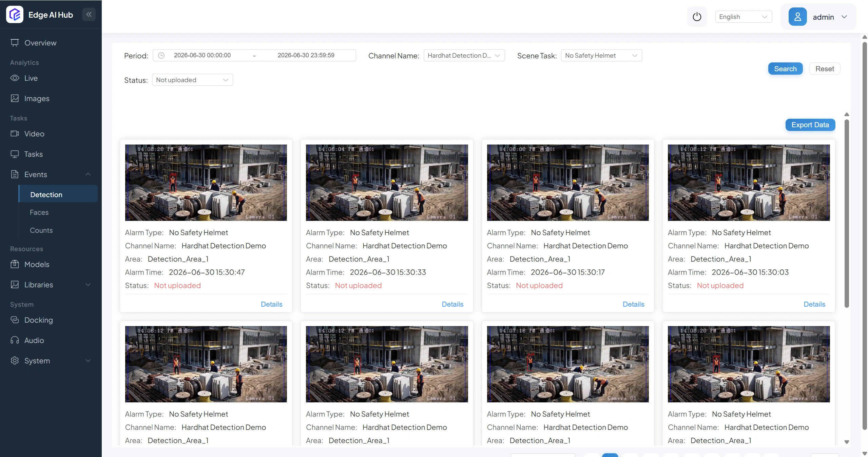Open the Status filter dropdown
This screenshot has height=457, width=868.
point(192,80)
